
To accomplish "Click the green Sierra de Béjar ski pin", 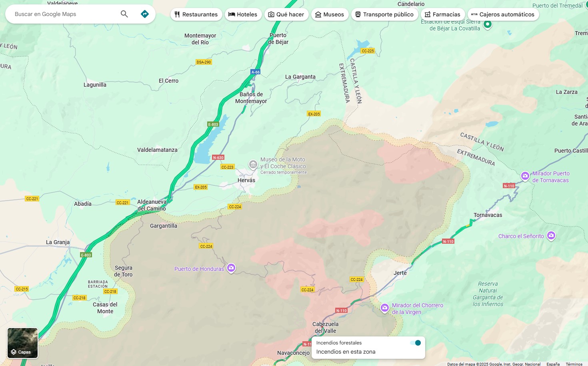I will [x=487, y=24].
